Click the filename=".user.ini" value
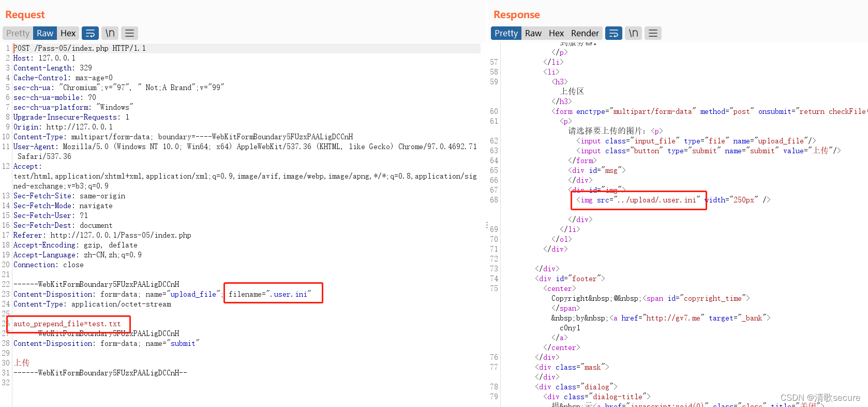This screenshot has width=868, height=407. [x=270, y=294]
